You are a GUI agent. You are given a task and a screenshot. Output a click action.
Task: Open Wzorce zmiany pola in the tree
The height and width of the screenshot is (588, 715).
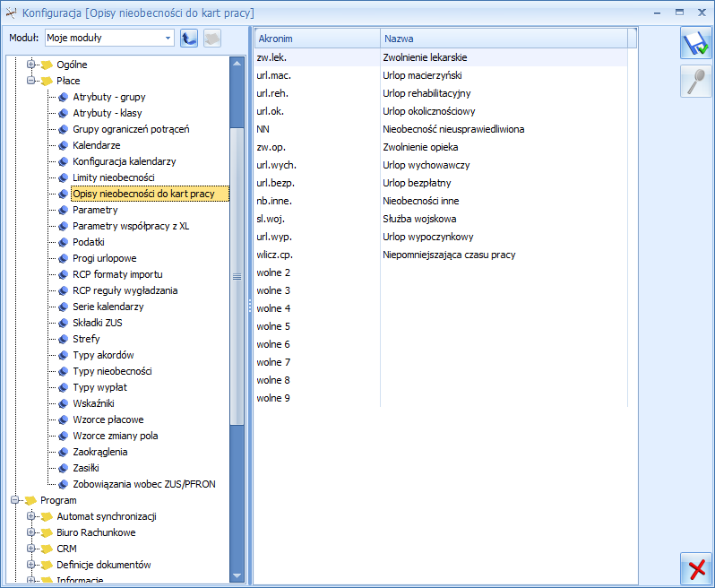(x=116, y=437)
